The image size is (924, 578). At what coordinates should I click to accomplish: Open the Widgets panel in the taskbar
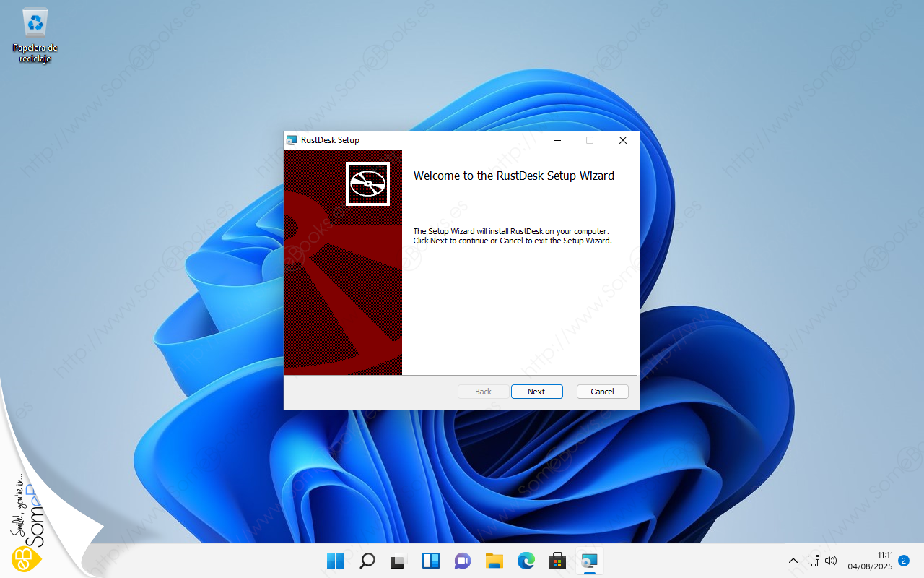point(431,561)
